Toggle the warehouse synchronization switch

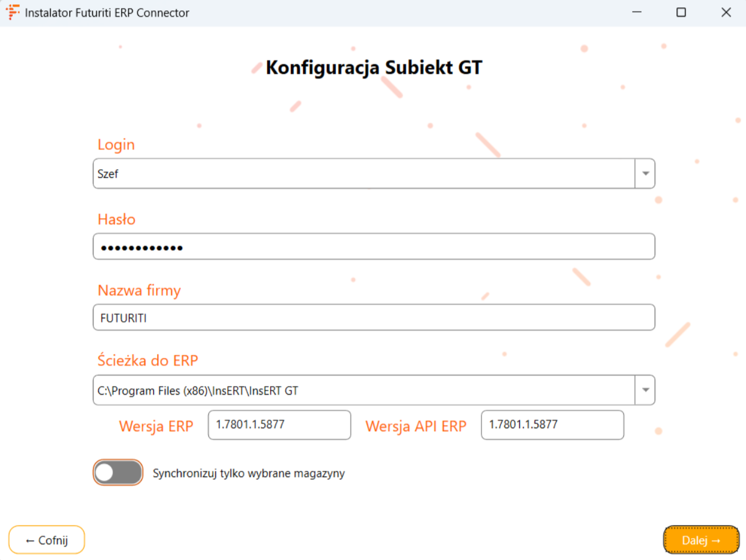tap(118, 473)
